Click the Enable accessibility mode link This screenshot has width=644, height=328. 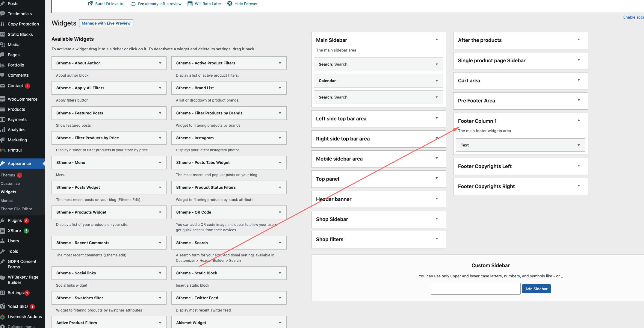tap(634, 17)
